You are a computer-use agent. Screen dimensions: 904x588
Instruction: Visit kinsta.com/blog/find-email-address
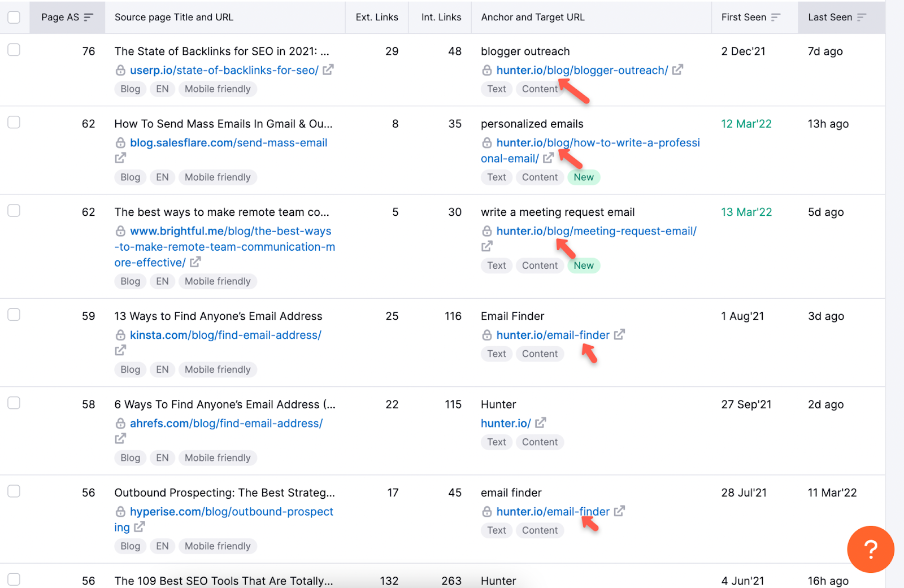point(225,334)
